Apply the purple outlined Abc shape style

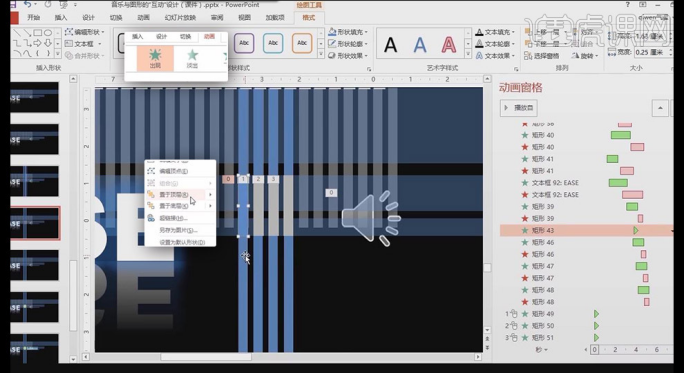(x=244, y=43)
